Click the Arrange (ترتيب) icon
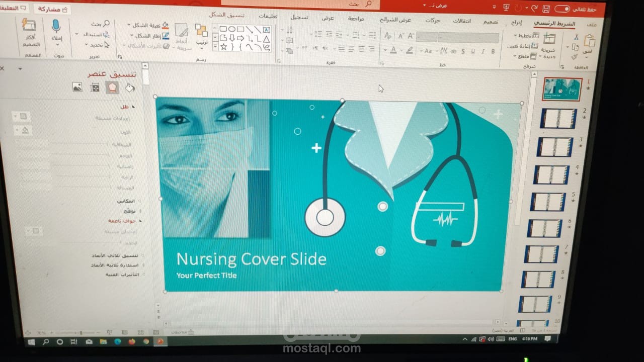This screenshot has width=644, height=362. click(x=201, y=30)
